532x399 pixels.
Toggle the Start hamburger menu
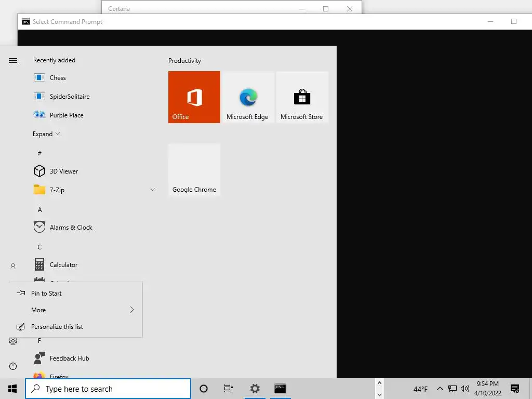coord(13,60)
